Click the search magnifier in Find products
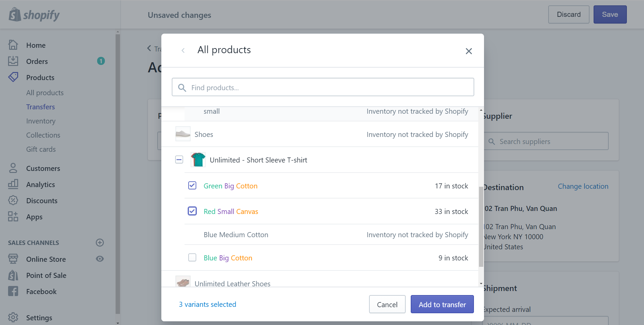 182,87
